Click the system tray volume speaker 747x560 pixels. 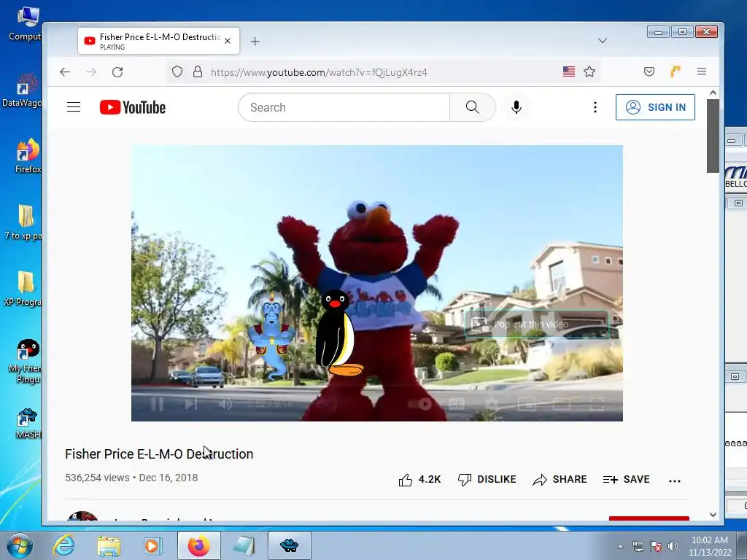pos(673,546)
